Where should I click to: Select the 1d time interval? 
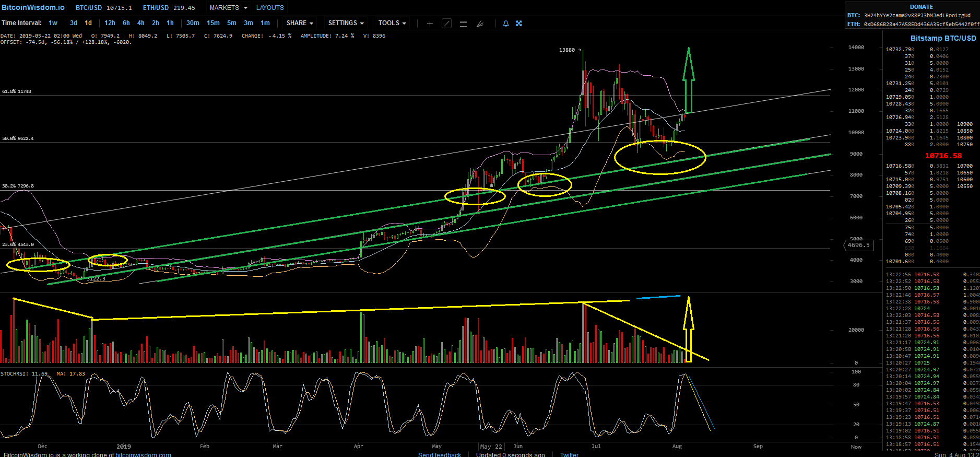tap(88, 23)
